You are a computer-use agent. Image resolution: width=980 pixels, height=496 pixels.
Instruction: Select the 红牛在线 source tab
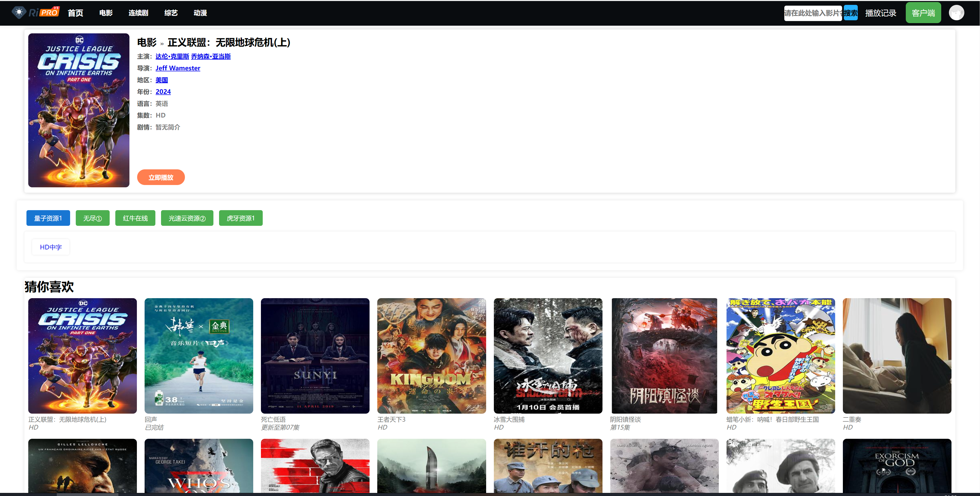tap(135, 218)
